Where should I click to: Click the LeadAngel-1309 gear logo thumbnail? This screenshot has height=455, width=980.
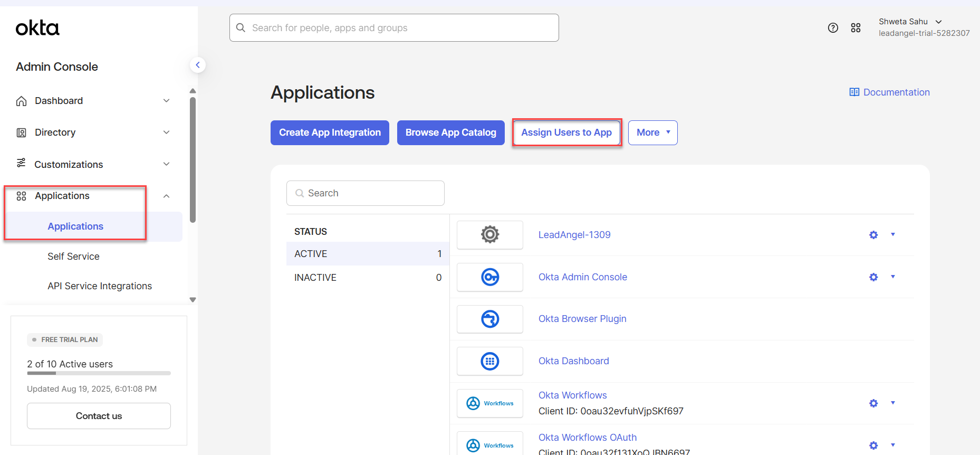[x=490, y=234]
